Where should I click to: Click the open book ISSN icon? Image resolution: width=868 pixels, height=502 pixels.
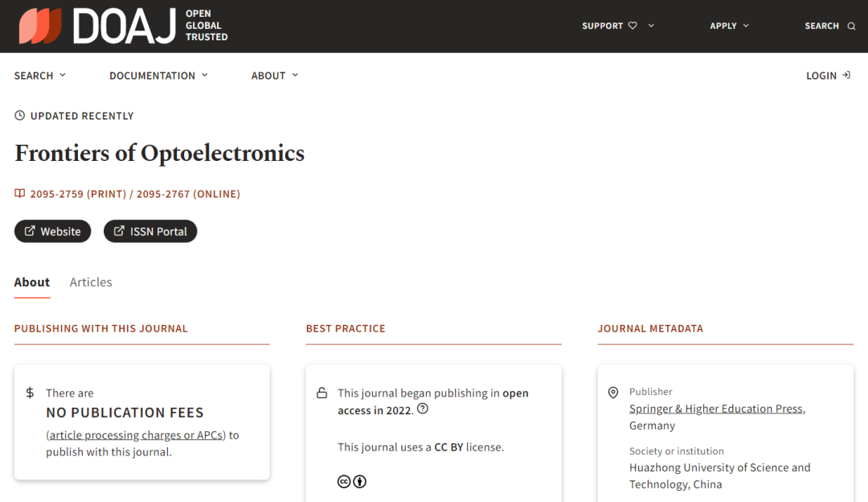pos(20,193)
